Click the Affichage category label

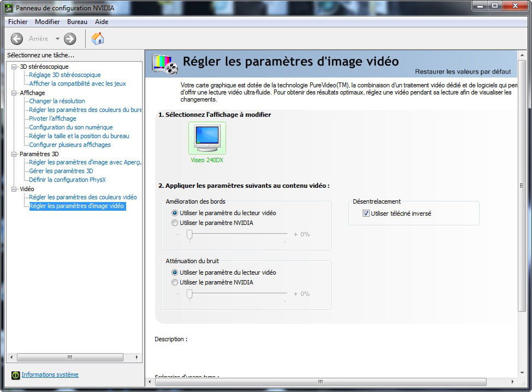click(x=32, y=93)
